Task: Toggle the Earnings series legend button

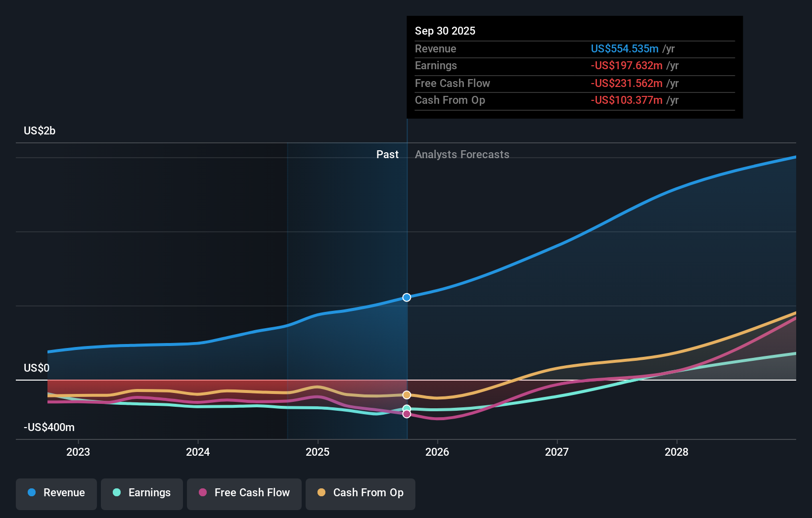Action: [x=142, y=493]
